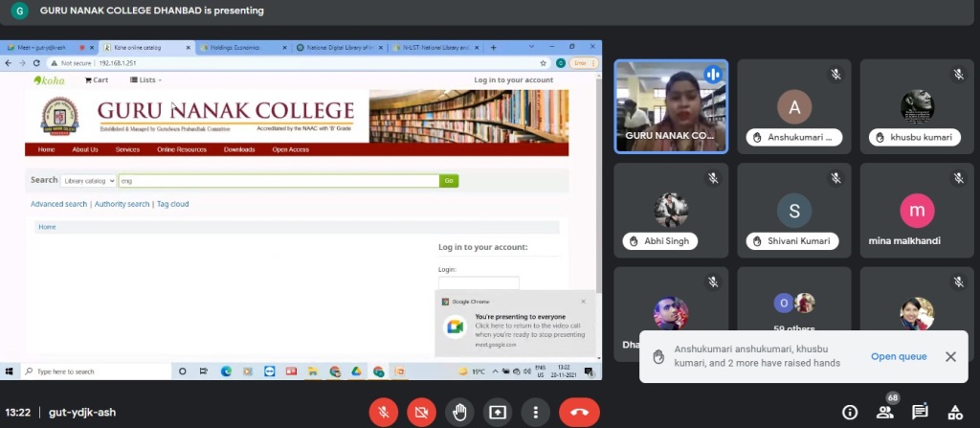Open About Us menu item
The height and width of the screenshot is (428, 980).
85,149
